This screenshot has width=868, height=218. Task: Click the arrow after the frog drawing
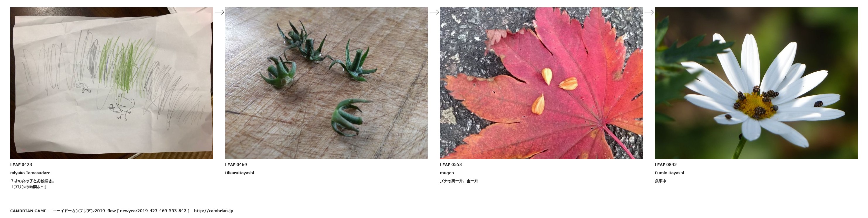point(219,12)
